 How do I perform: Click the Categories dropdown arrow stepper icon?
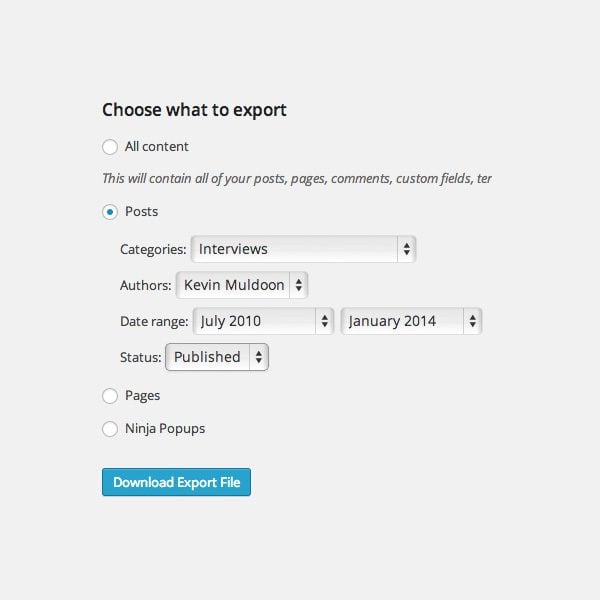pos(407,249)
